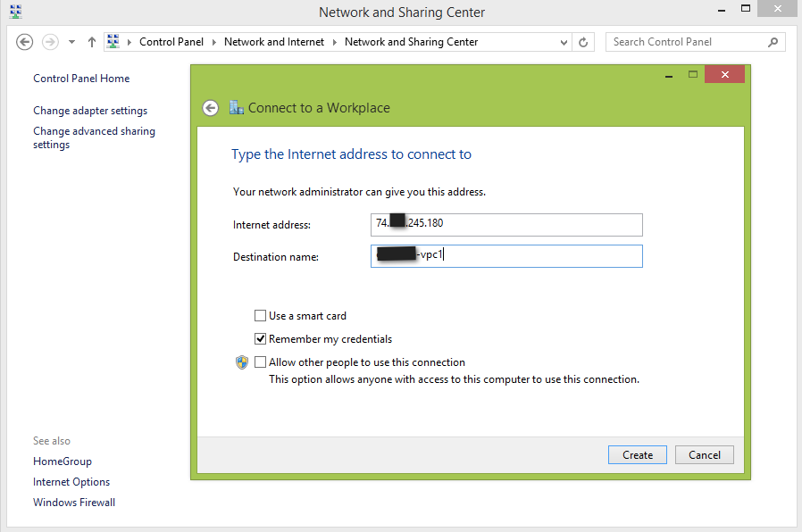Click the Create button
802x532 pixels.
(x=638, y=455)
